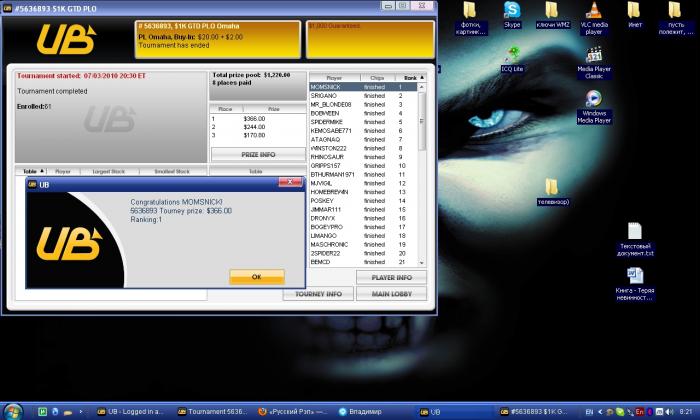
Task: Switch to 'UB' taskbar button
Action: point(455,412)
